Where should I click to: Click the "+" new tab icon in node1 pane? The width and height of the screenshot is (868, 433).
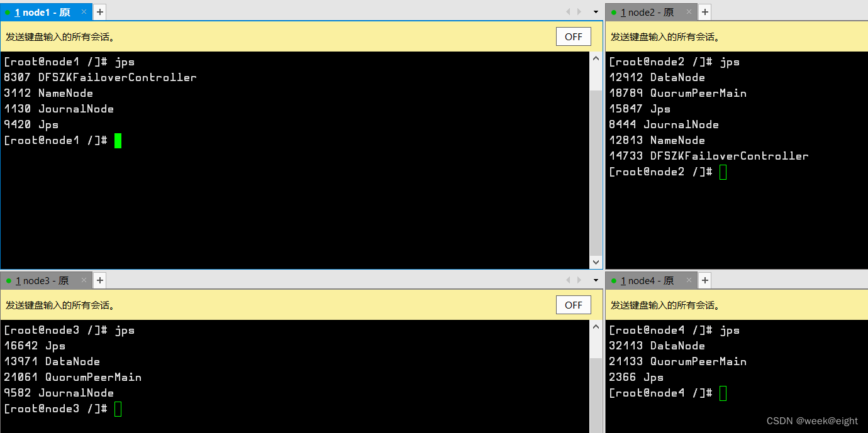pyautogui.click(x=99, y=11)
